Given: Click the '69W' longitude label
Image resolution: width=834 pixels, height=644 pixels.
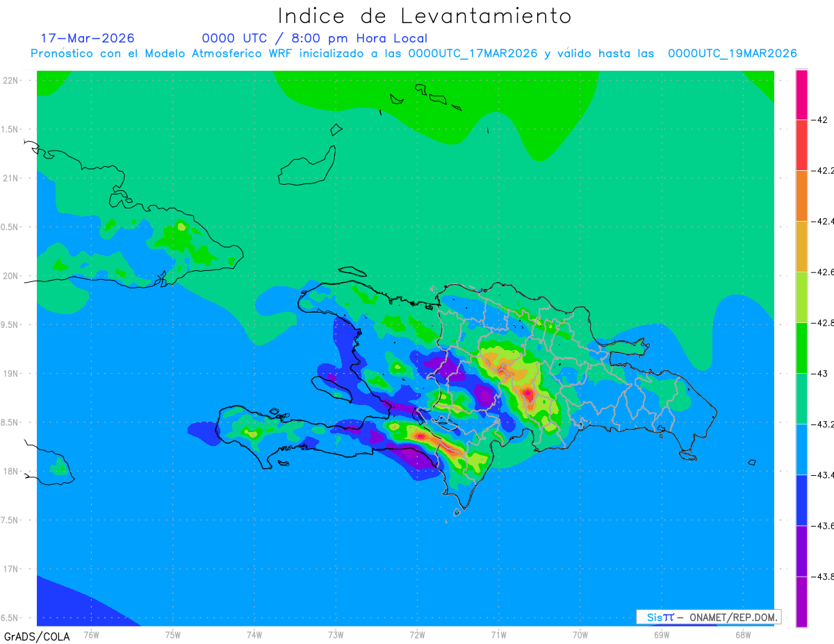Looking at the screenshot, I should [x=662, y=635].
